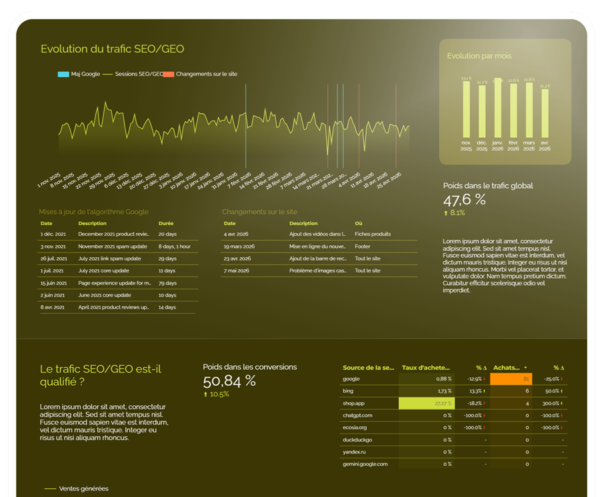Click the 'Evolution du trafic SEO/GEO' heading
Image resolution: width=600 pixels, height=497 pixels.
tap(112, 49)
